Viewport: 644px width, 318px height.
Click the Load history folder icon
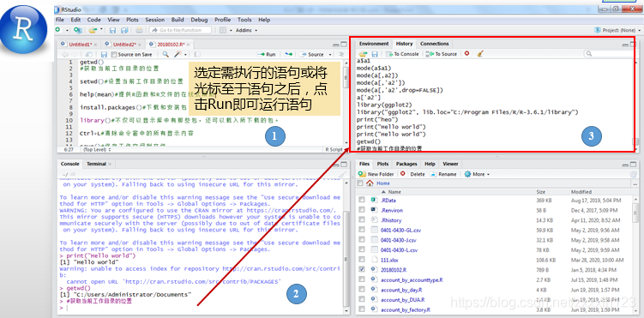(363, 54)
